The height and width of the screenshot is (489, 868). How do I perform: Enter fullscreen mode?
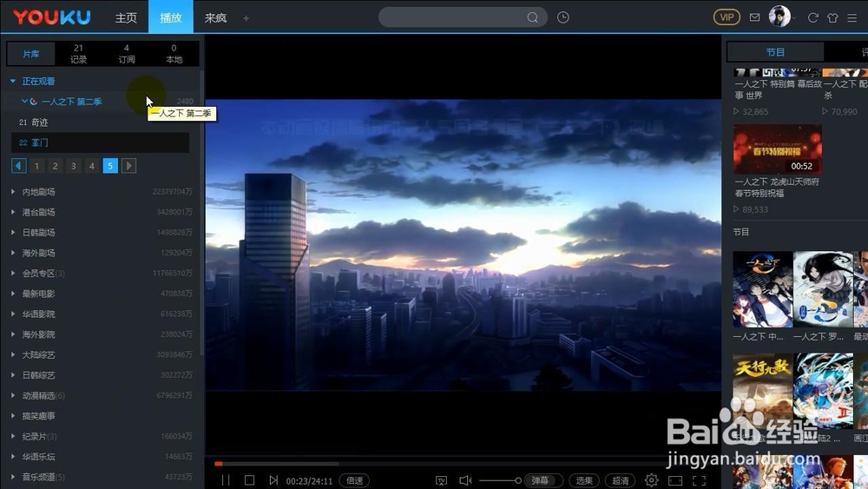pos(699,480)
